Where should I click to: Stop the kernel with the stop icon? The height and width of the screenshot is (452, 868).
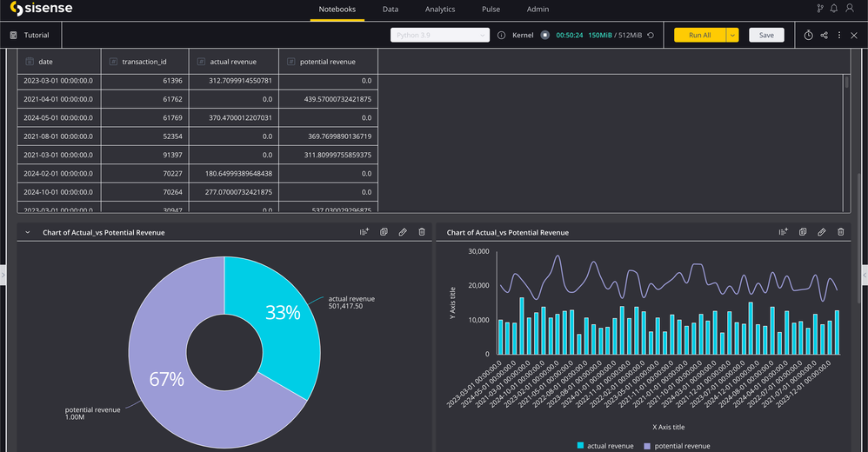click(x=544, y=36)
